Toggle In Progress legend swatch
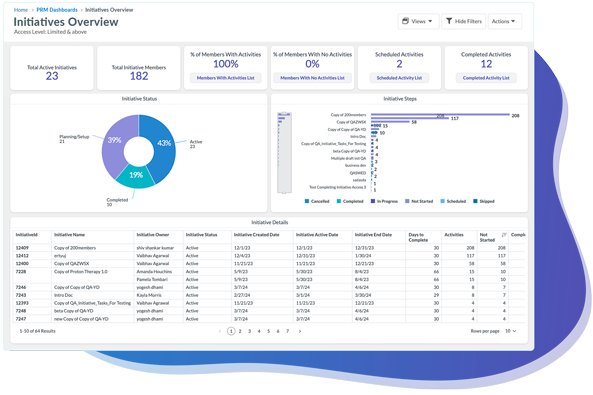This screenshot has width=593, height=395. tap(373, 201)
